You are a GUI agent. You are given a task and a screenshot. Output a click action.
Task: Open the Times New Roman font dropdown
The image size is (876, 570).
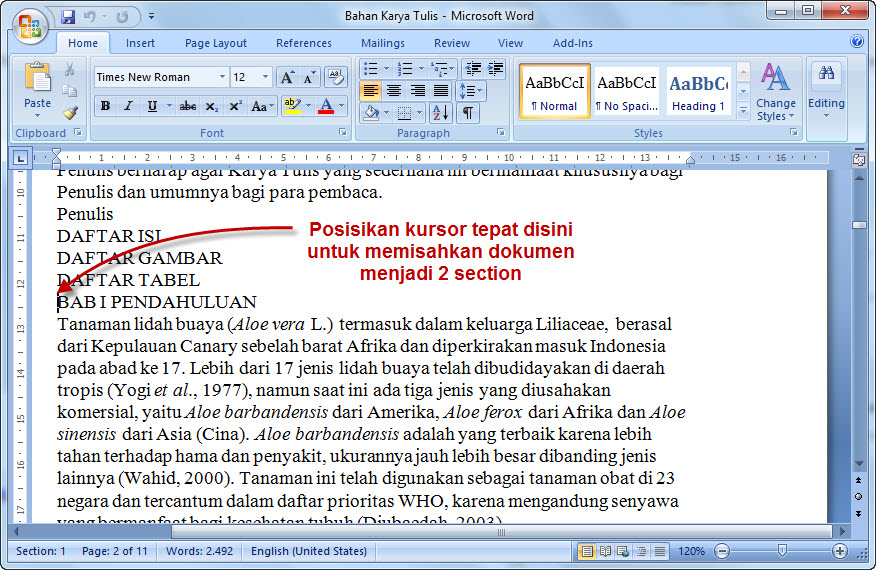(x=222, y=77)
